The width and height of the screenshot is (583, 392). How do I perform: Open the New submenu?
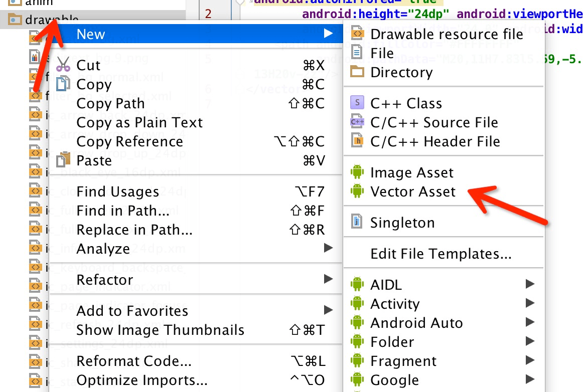pyautogui.click(x=196, y=34)
